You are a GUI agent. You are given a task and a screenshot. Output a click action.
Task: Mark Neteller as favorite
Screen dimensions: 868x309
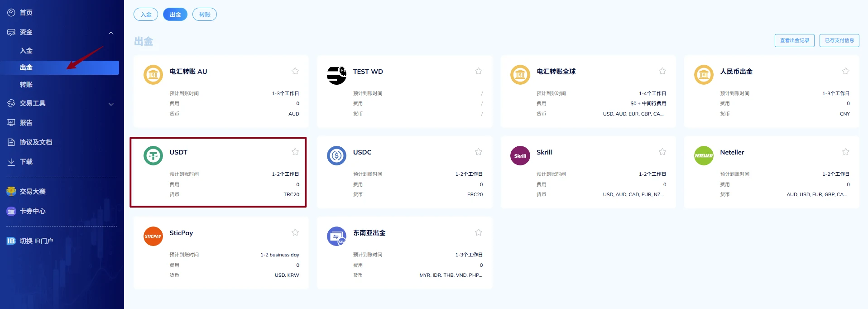pos(846,152)
